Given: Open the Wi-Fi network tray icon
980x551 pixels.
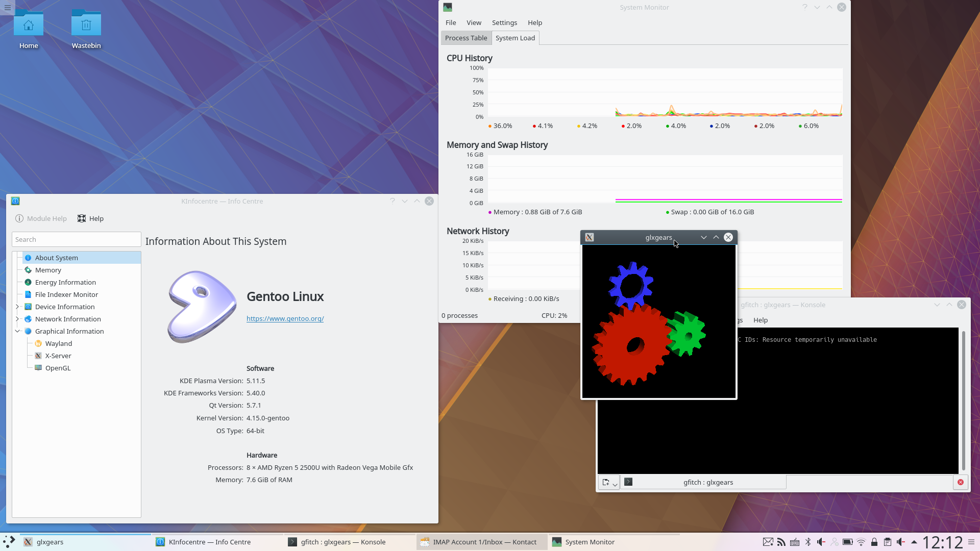Looking at the screenshot, I should (x=861, y=542).
